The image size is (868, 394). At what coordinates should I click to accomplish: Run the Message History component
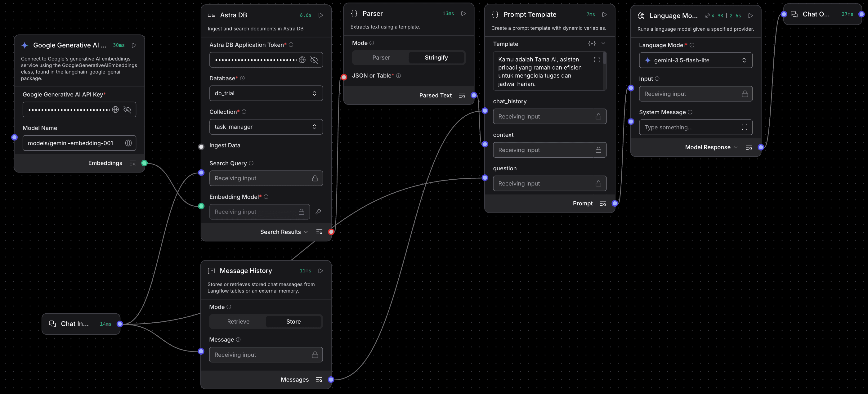tap(320, 271)
